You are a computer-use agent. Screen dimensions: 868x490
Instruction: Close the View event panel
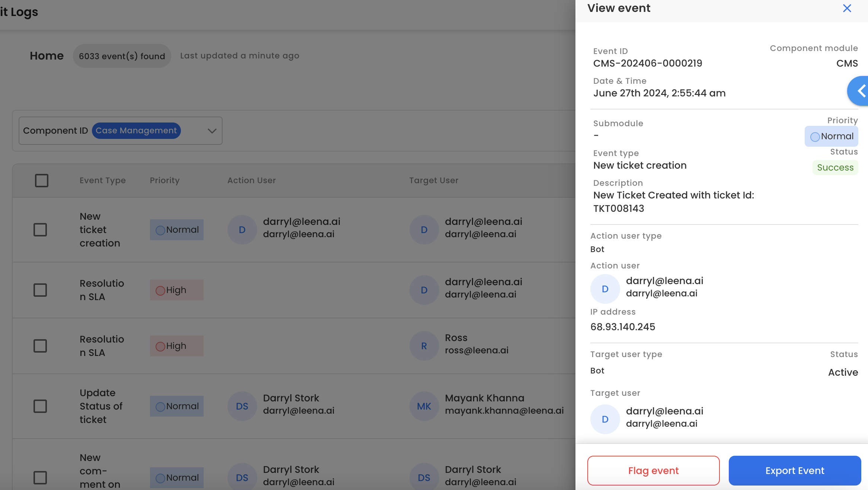pyautogui.click(x=847, y=8)
